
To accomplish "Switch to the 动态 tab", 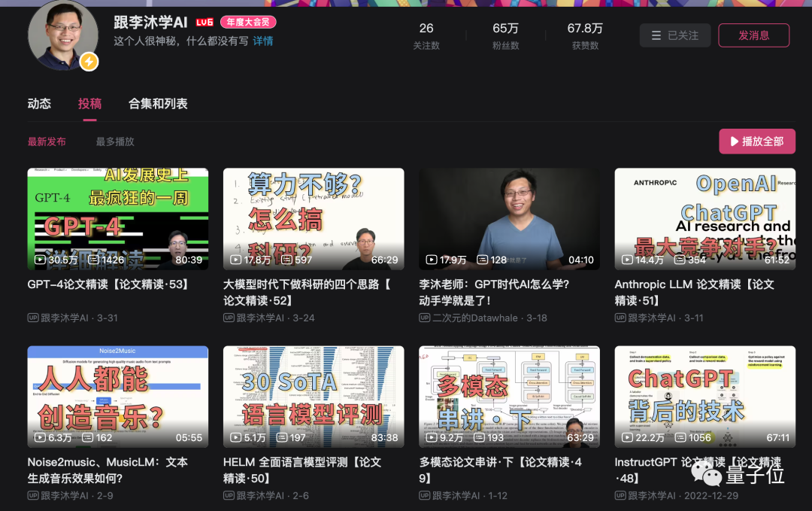I will pyautogui.click(x=39, y=104).
